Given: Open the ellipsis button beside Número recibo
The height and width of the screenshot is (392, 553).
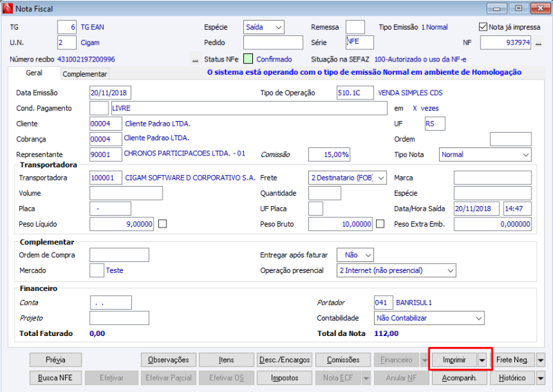Looking at the screenshot, I should coord(195,59).
